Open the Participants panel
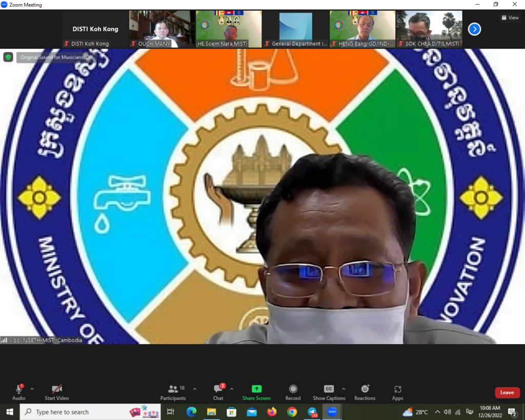 (x=173, y=390)
